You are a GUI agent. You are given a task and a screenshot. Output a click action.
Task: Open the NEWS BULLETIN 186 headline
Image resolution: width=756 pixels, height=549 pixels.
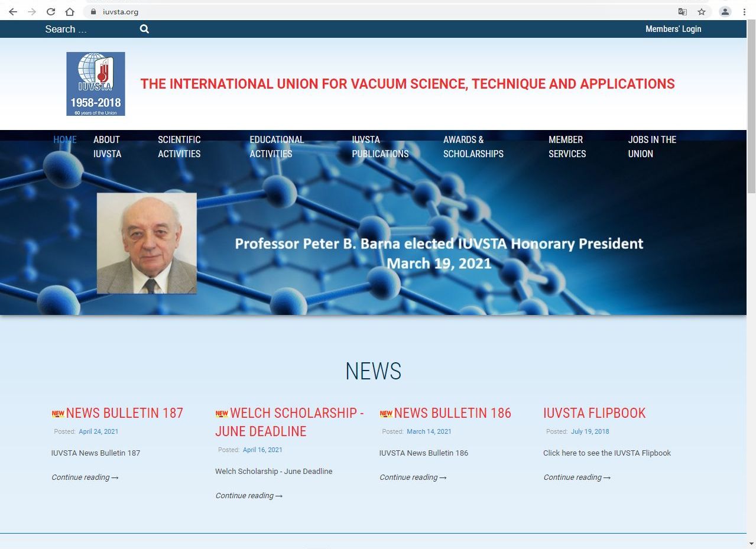click(x=452, y=413)
